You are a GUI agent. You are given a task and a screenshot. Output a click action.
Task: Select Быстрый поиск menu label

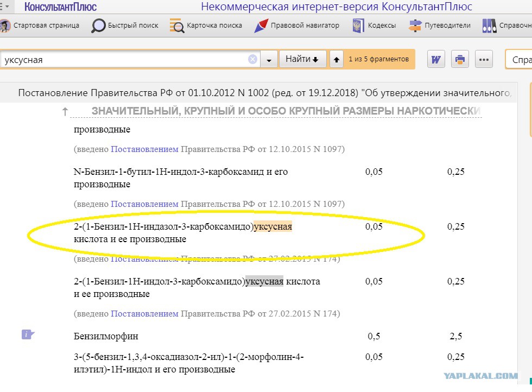click(x=133, y=26)
